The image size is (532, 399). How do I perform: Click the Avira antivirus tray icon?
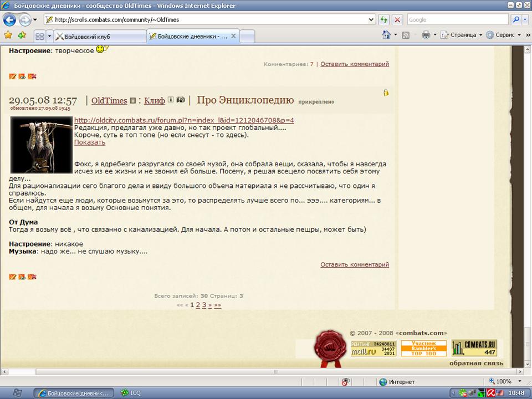491,393
